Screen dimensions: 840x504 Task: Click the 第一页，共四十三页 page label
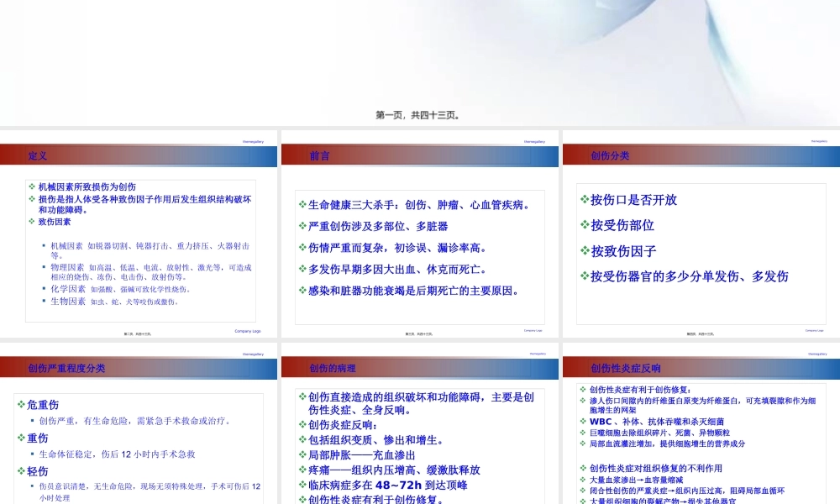tap(417, 115)
